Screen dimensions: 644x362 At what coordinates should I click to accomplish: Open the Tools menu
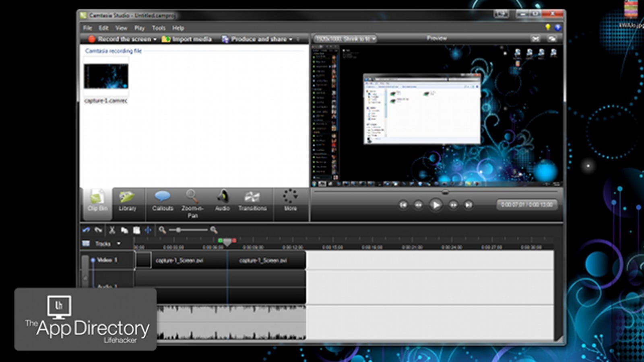(159, 28)
